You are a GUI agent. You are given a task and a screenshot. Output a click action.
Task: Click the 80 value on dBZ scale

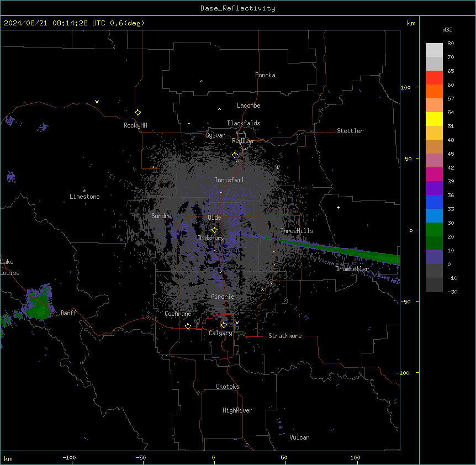point(451,44)
